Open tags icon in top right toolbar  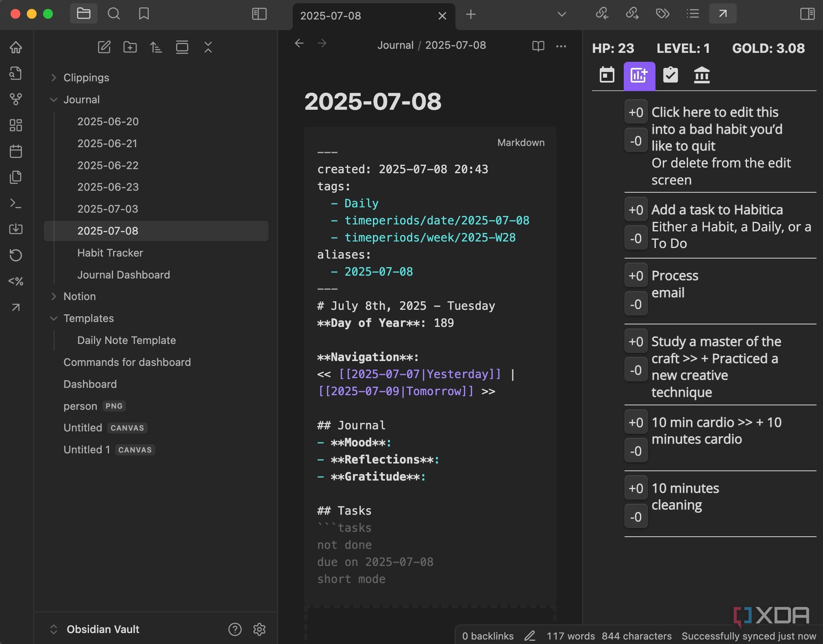pos(662,14)
